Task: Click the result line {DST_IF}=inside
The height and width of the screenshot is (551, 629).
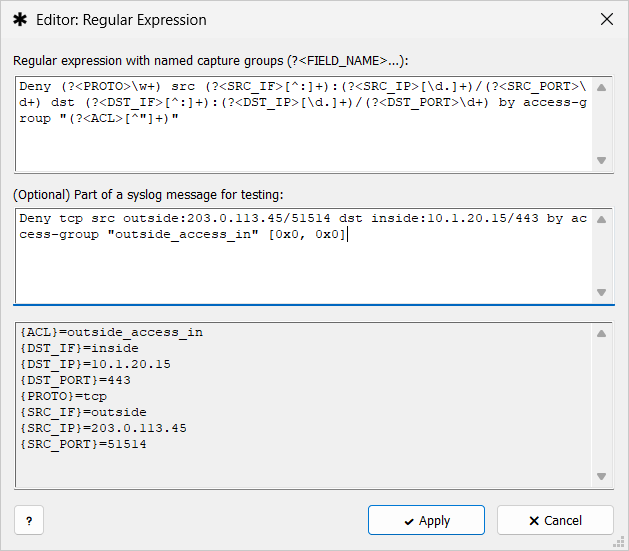Action: (79, 348)
